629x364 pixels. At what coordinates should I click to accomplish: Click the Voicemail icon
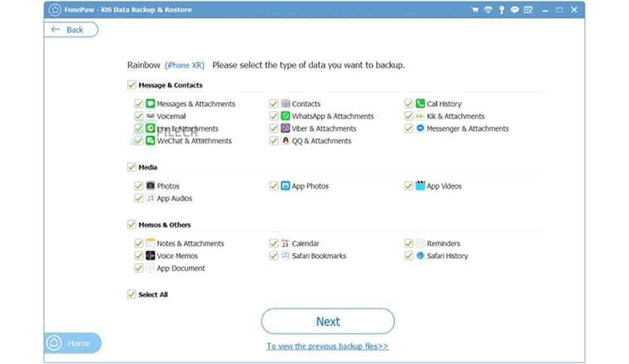150,116
